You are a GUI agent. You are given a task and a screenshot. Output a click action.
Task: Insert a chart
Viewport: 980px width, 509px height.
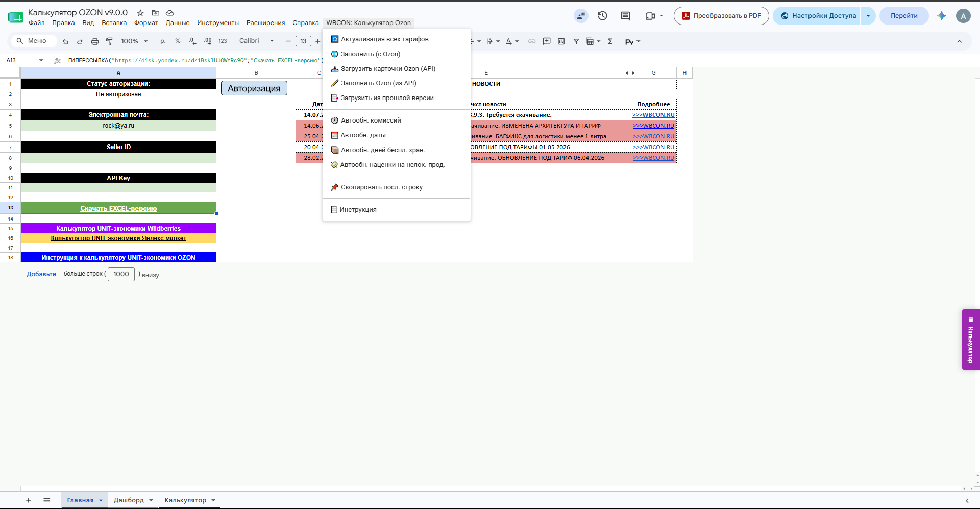point(561,41)
